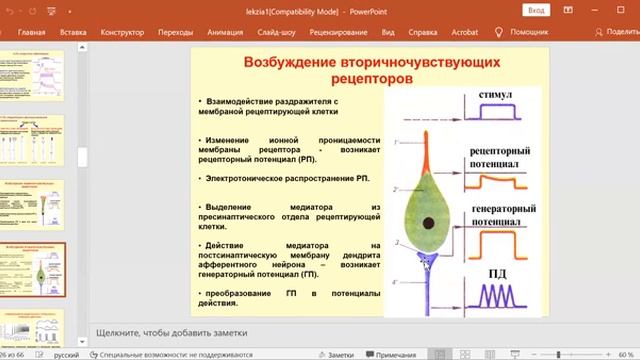Minimize the PowerPoint window
Image resolution: width=640 pixels, height=360 pixels.
pyautogui.click(x=595, y=10)
